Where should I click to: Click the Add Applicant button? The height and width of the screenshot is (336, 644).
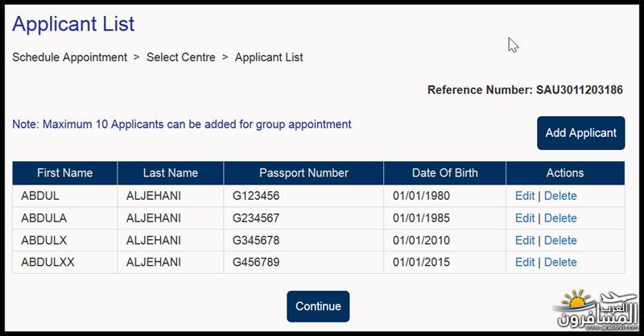[580, 133]
